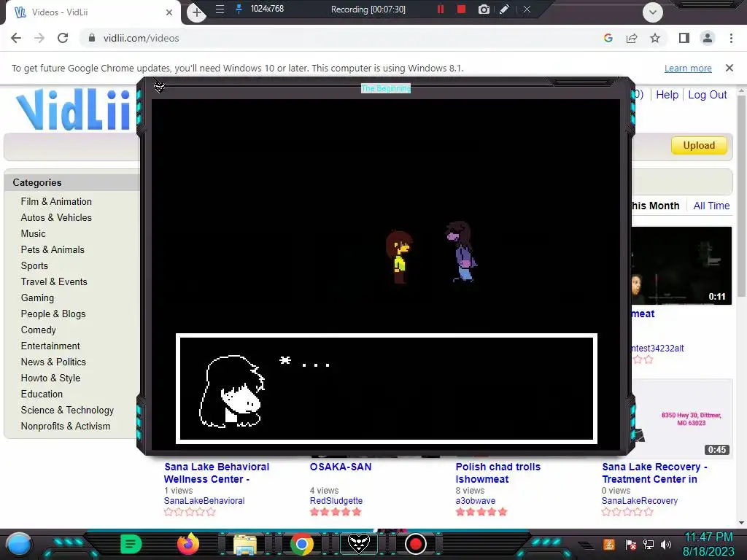Click the Windows Start orb
This screenshot has height=560, width=747.
(x=19, y=545)
